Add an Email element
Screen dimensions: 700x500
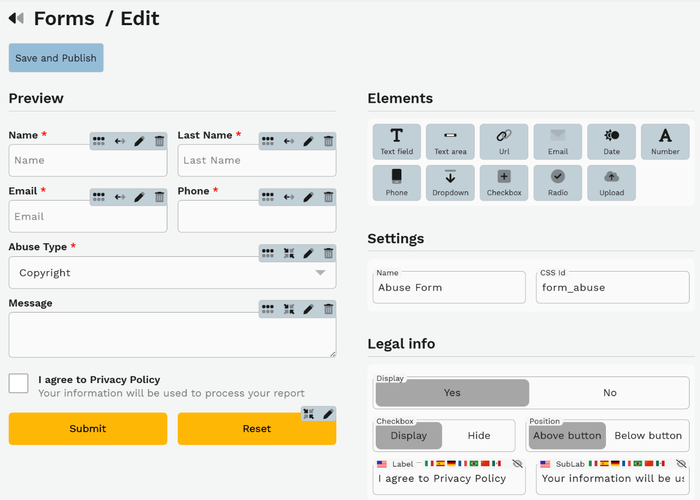[558, 142]
